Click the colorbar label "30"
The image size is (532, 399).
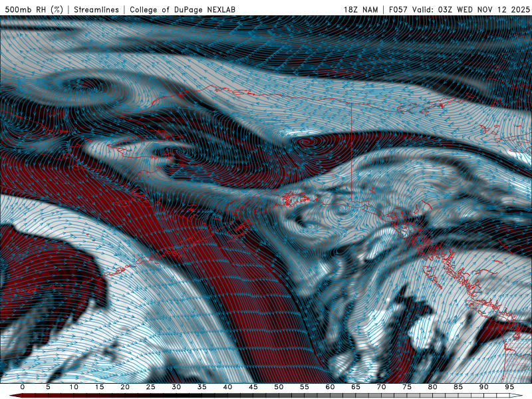pyautogui.click(x=176, y=387)
